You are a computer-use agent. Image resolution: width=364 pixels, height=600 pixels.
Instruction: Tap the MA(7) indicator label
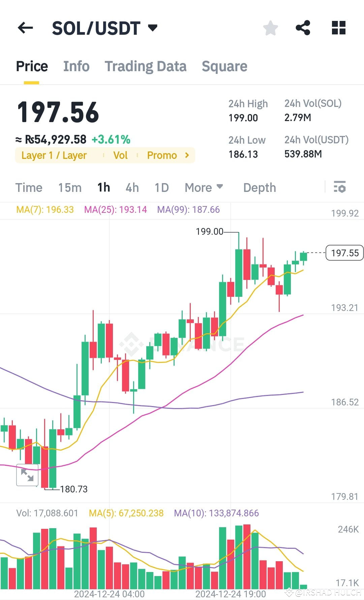click(44, 210)
